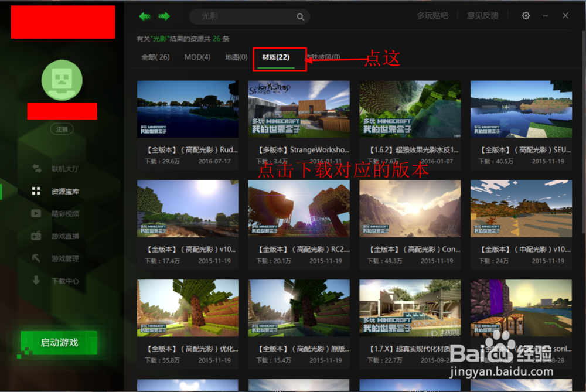Image resolution: width=586 pixels, height=392 pixels.
Task: Click title 【全版本】（高配光影）Con...
Action: (413, 249)
